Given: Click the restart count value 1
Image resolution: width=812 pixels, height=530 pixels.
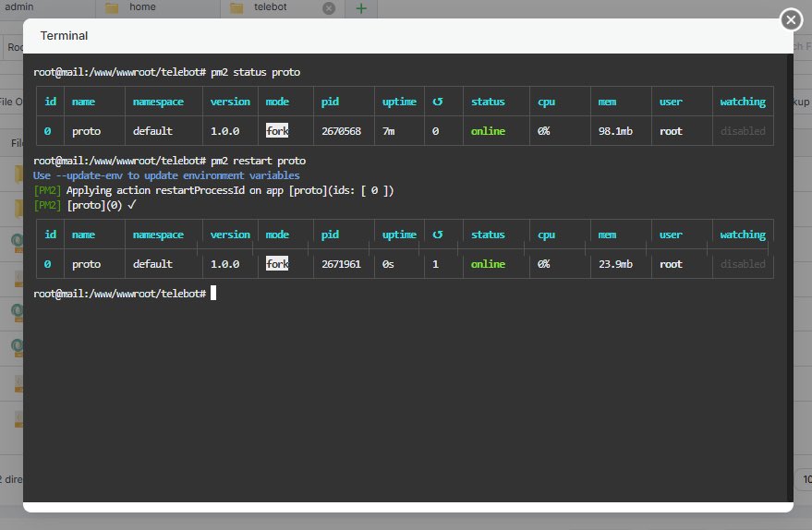Looking at the screenshot, I should tap(435, 264).
